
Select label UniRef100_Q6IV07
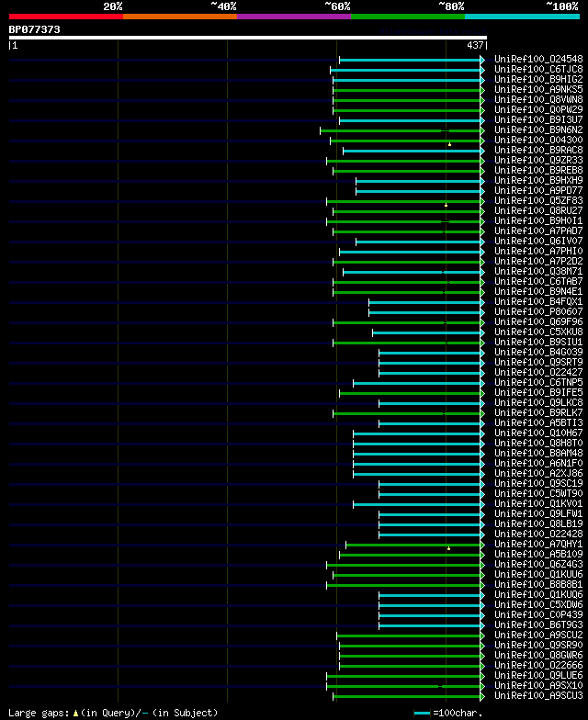coord(538,241)
